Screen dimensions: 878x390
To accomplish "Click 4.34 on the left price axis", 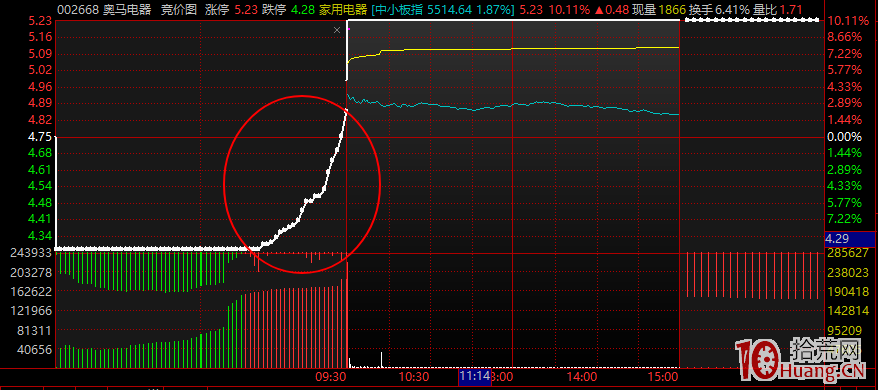I will pyautogui.click(x=40, y=235).
